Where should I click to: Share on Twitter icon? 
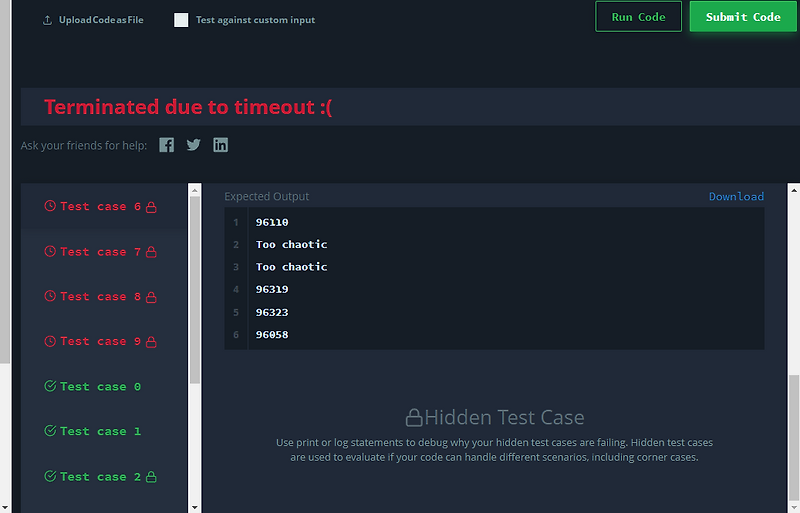pyautogui.click(x=193, y=145)
